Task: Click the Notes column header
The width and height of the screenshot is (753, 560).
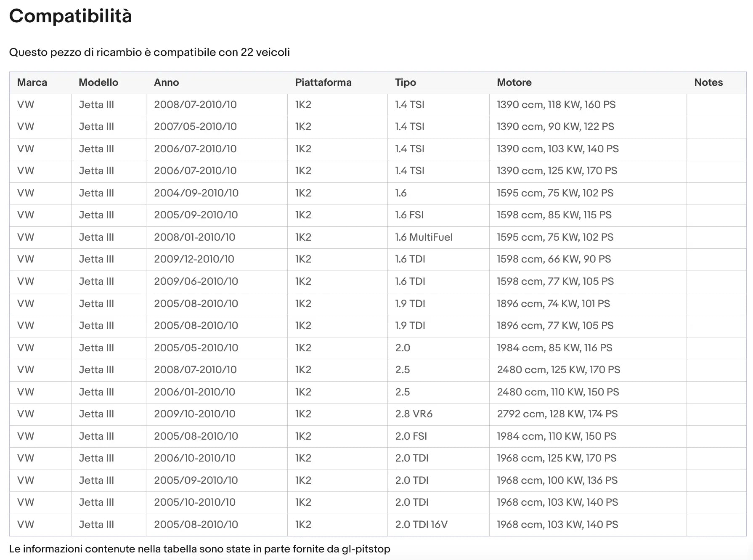Action: pyautogui.click(x=708, y=82)
